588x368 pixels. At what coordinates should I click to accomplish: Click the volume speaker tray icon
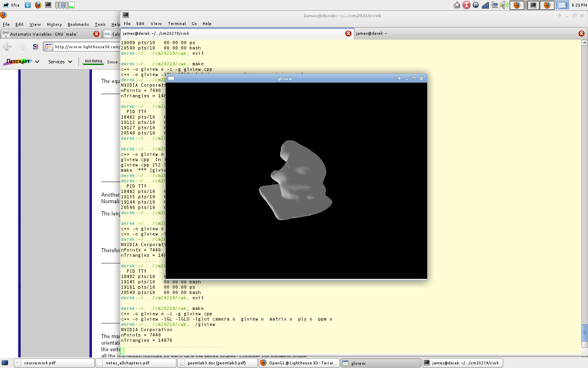click(x=504, y=5)
